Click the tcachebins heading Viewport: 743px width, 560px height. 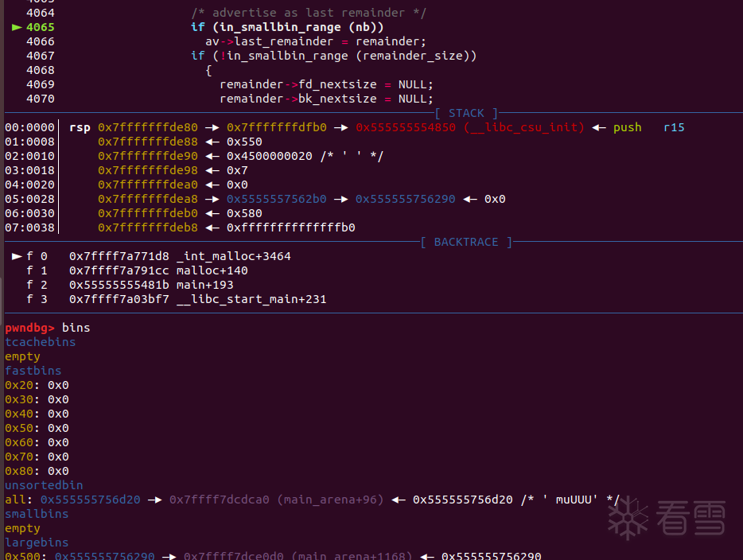[x=40, y=342]
